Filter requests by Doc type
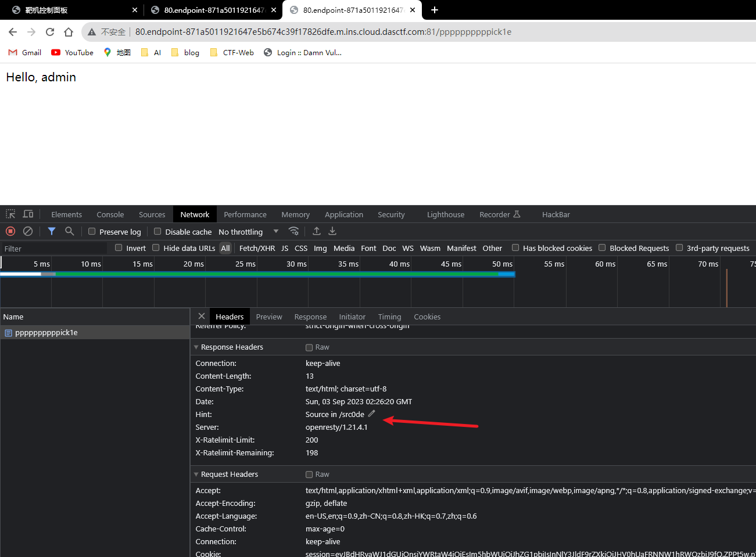Screen dimensions: 756x557 tap(389, 248)
